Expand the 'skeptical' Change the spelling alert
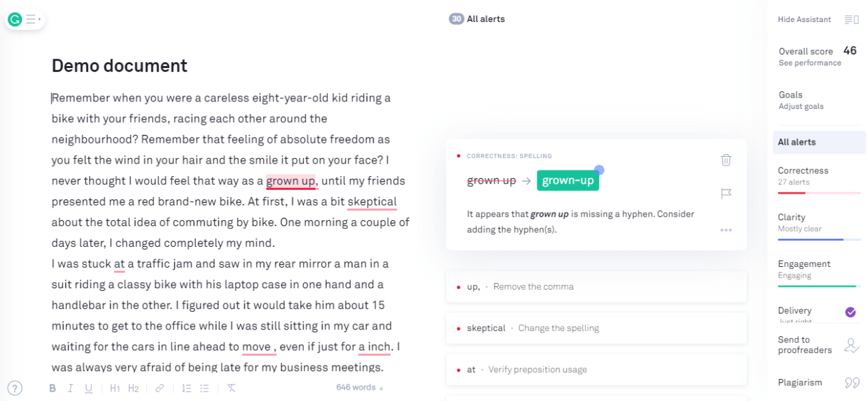The image size is (868, 401). (596, 328)
